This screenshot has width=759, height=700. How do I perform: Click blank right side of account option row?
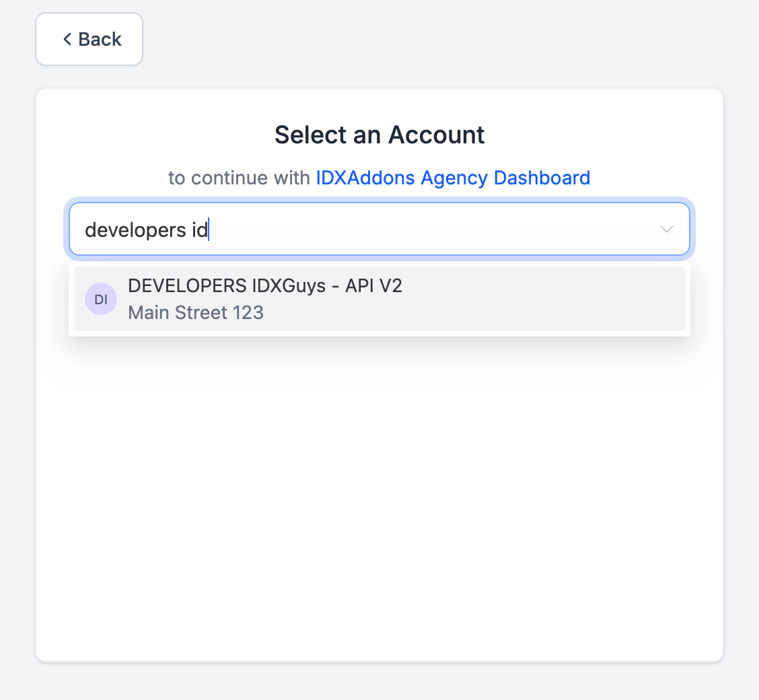click(572, 299)
